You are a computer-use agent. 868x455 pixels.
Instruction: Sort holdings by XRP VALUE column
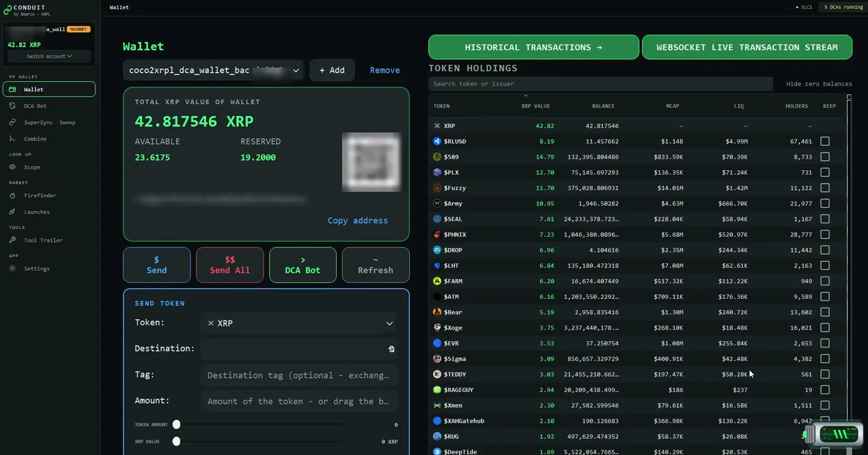pyautogui.click(x=535, y=106)
